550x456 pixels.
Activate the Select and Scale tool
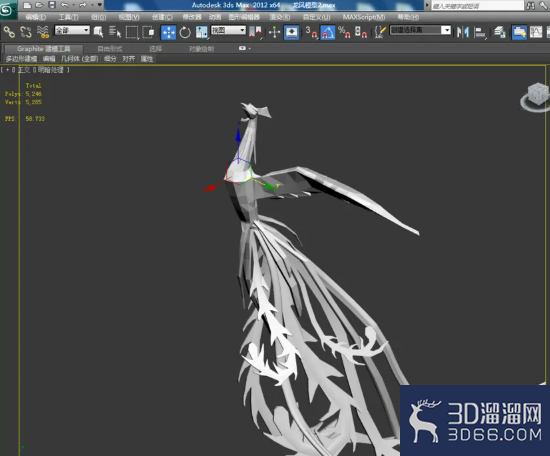click(201, 32)
